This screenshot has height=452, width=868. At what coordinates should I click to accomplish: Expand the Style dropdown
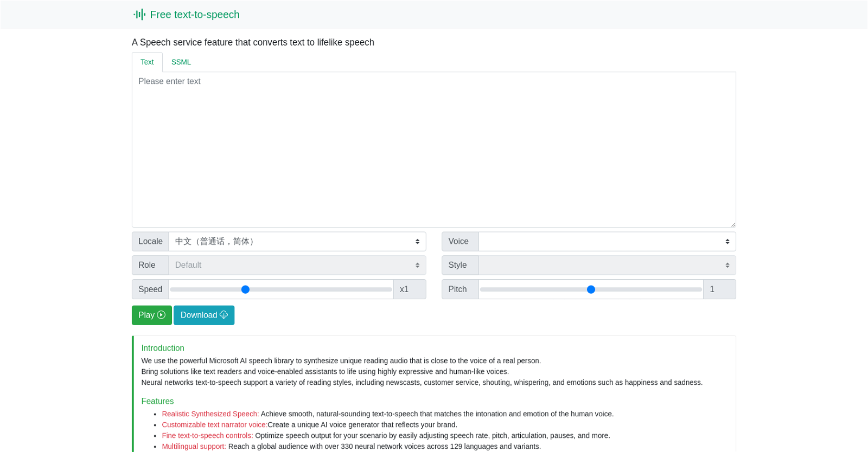(x=607, y=265)
